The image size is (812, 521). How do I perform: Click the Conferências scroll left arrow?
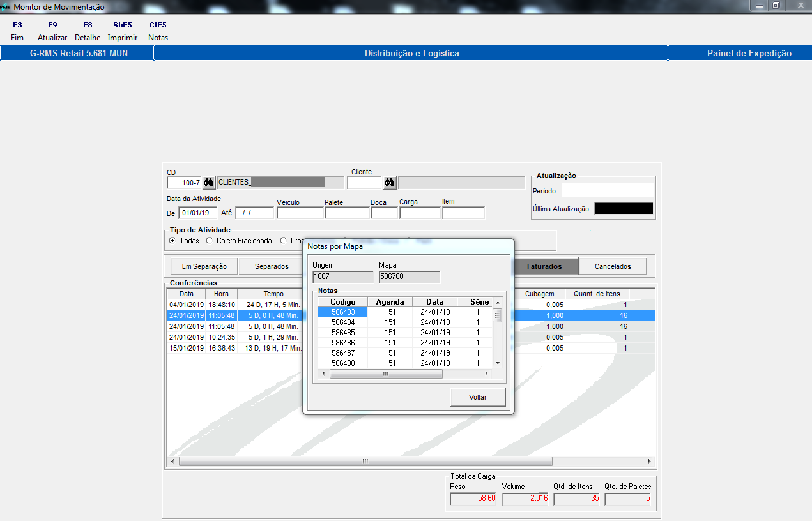click(x=172, y=461)
